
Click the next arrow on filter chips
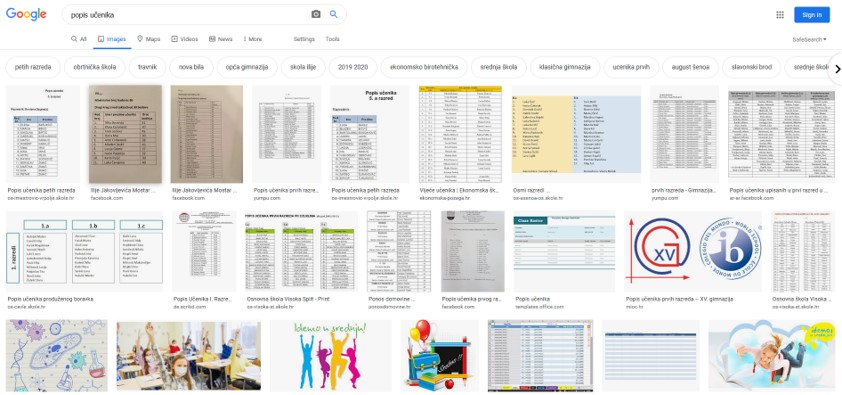click(x=837, y=69)
